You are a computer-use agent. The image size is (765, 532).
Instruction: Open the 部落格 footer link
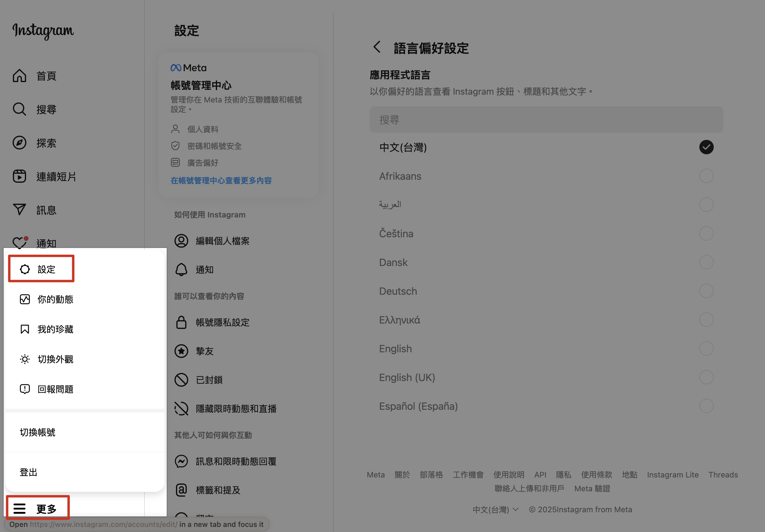pos(431,475)
